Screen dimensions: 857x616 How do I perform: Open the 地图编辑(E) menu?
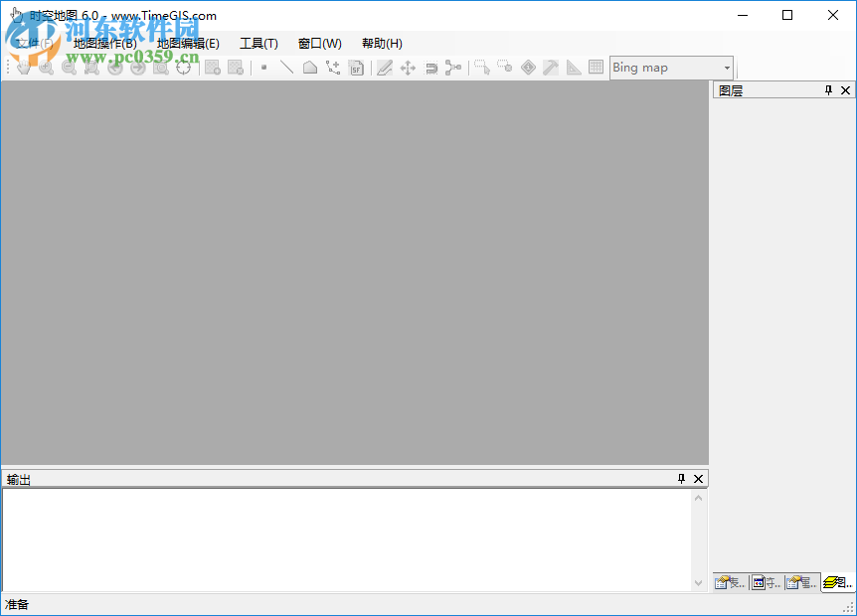pyautogui.click(x=187, y=43)
